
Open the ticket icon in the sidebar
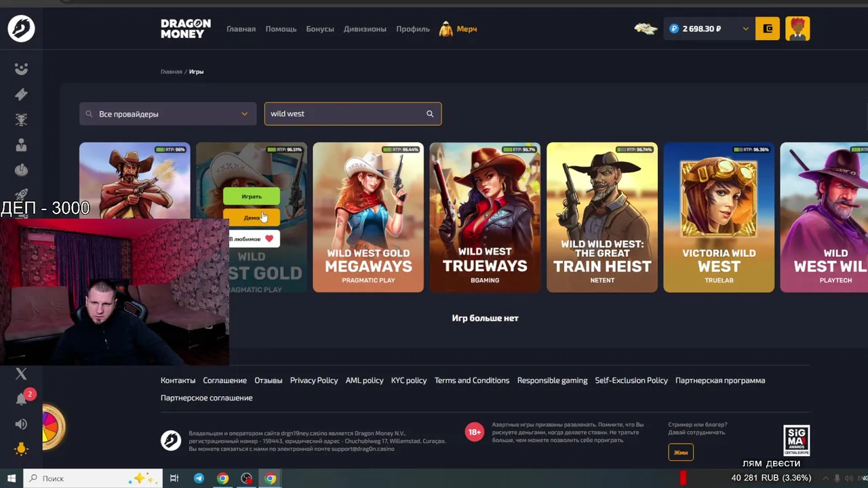click(21, 94)
